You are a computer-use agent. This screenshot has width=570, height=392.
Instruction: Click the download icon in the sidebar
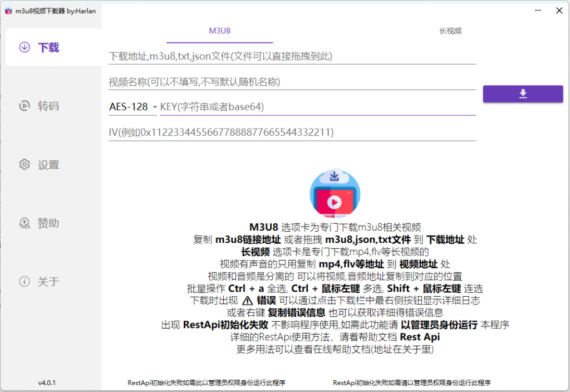point(24,47)
